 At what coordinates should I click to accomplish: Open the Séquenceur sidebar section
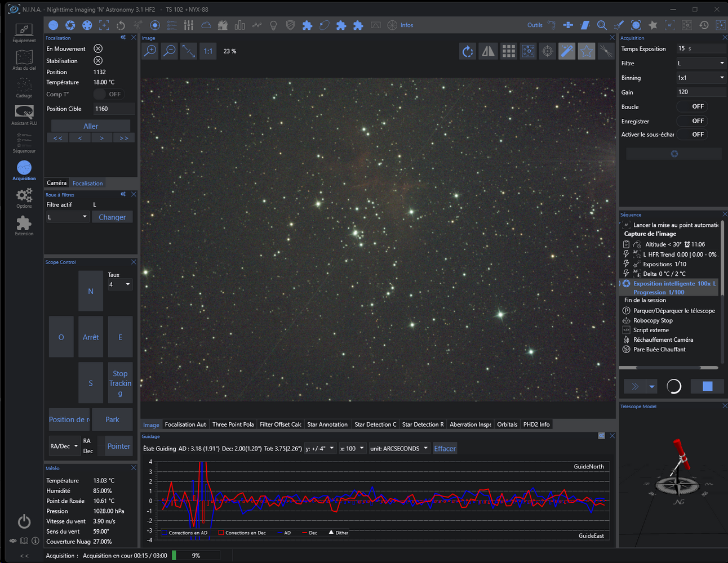click(24, 142)
